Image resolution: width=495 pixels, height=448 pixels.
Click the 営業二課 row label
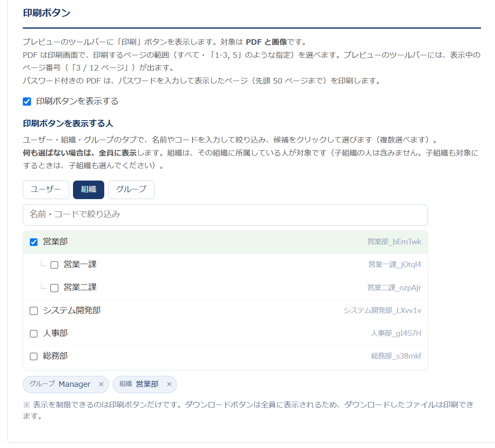pyautogui.click(x=80, y=287)
